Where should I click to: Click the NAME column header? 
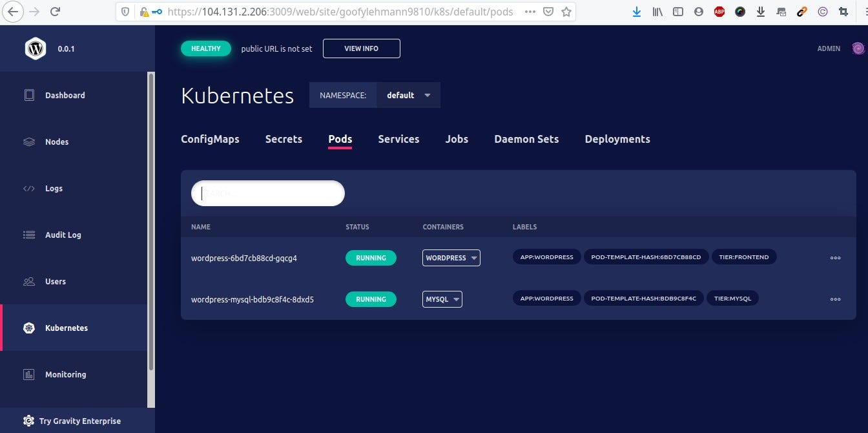coord(201,227)
